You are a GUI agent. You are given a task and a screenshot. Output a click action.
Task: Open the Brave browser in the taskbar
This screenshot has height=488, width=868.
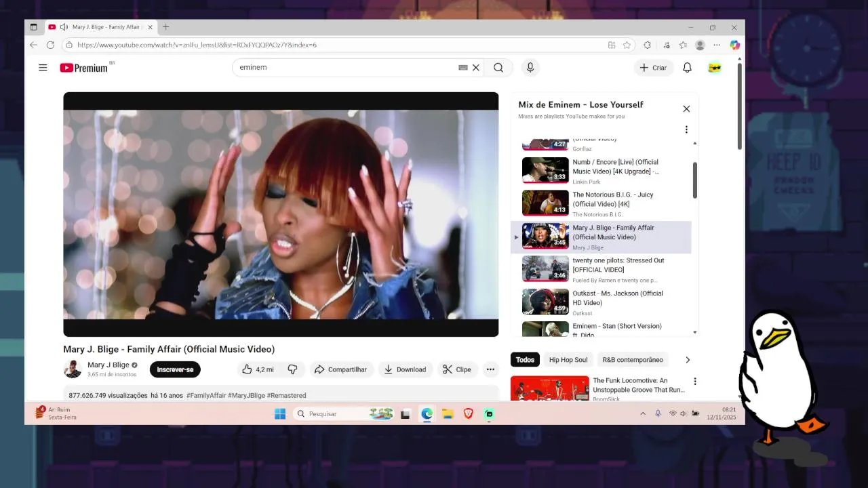point(469,414)
